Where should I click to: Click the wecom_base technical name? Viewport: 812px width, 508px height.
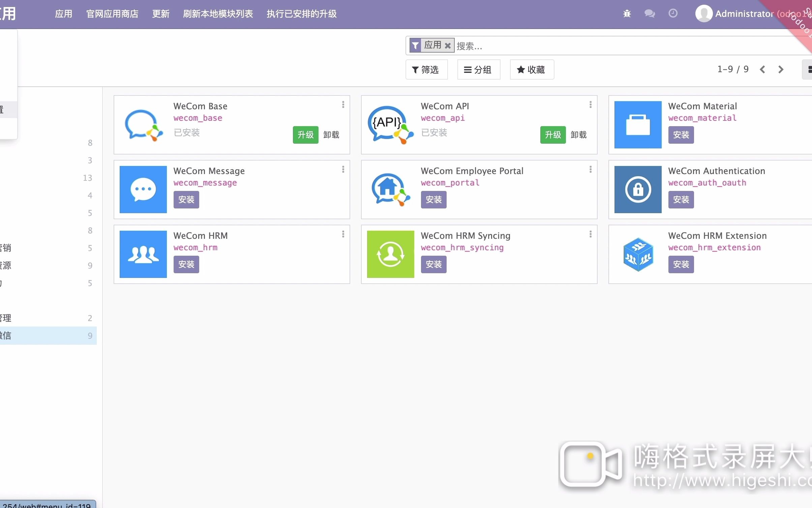point(198,118)
